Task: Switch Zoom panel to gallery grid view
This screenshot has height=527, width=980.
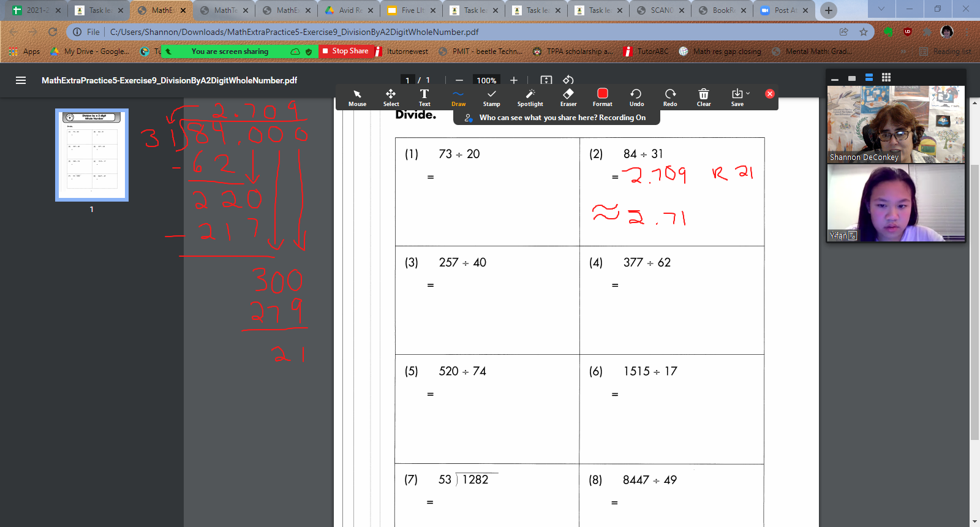Action: click(886, 77)
